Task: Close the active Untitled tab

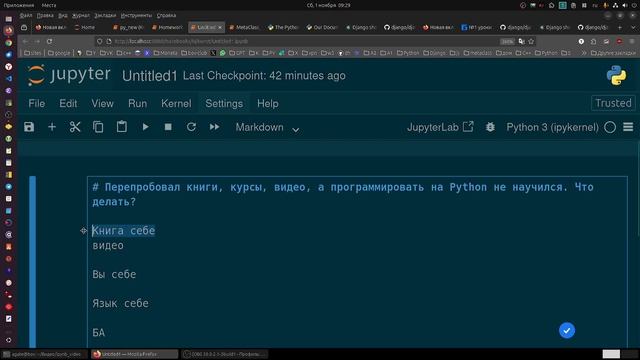Action: (x=220, y=27)
